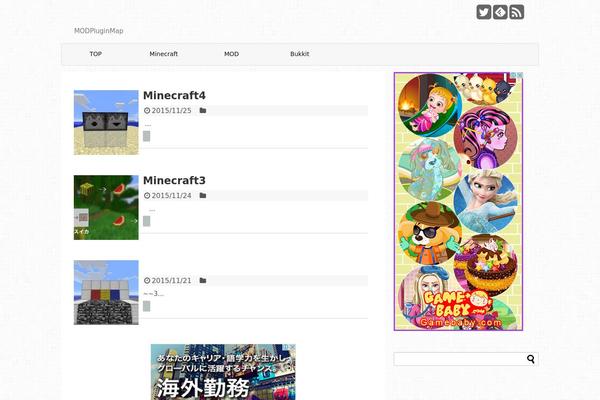Open the Twitter icon link
The image size is (600, 400).
tap(484, 12)
